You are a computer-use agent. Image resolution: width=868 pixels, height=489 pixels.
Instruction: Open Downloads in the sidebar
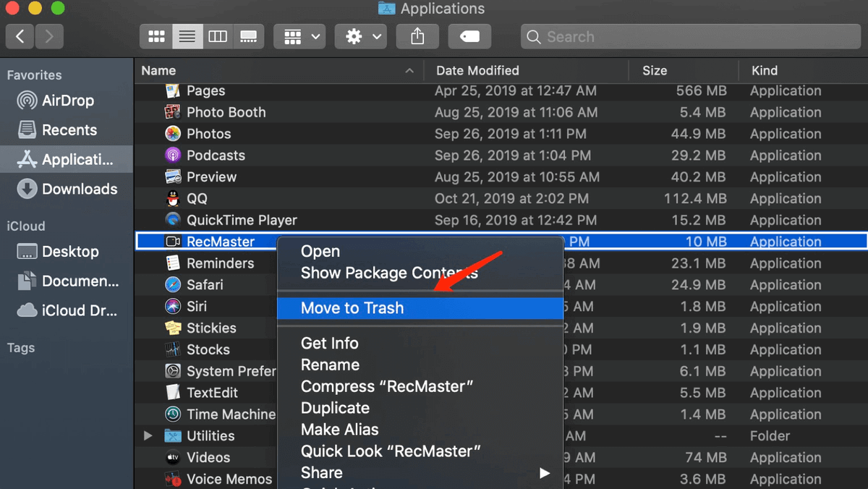(67, 189)
